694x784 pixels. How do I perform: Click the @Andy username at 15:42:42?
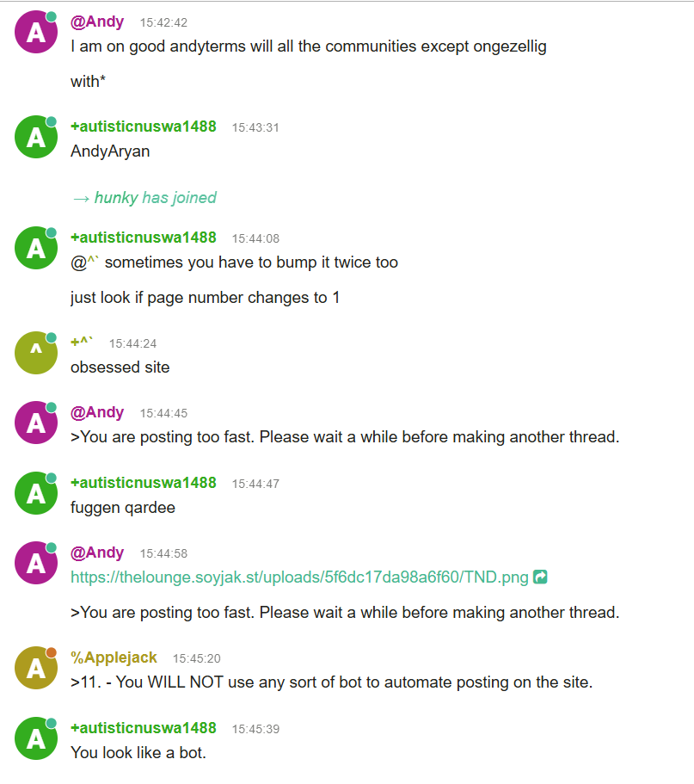pos(97,22)
